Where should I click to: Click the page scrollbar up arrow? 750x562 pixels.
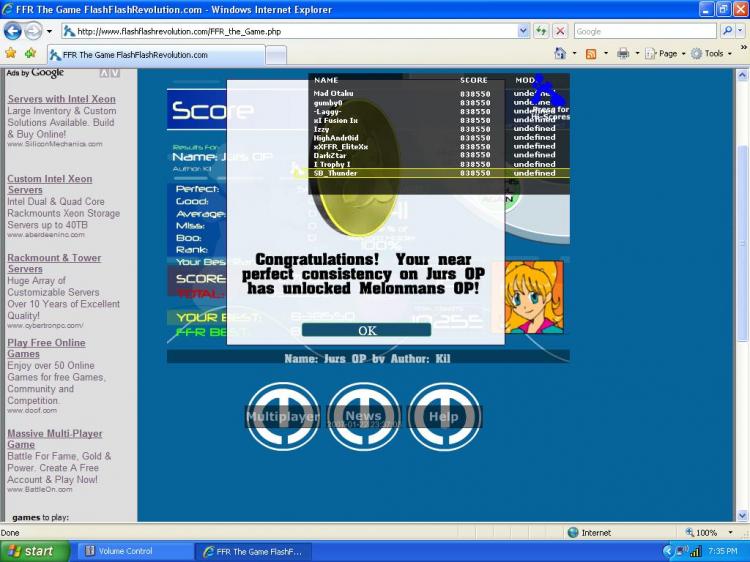[742, 75]
